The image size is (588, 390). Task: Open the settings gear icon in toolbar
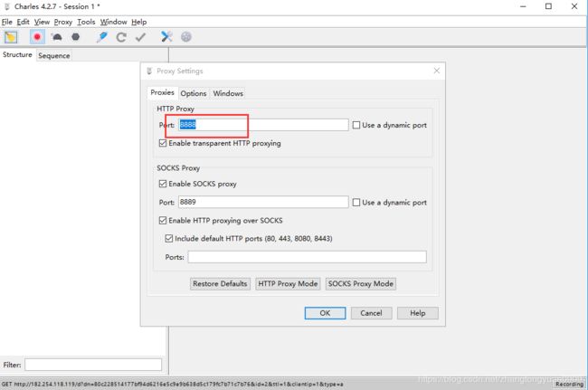click(186, 37)
